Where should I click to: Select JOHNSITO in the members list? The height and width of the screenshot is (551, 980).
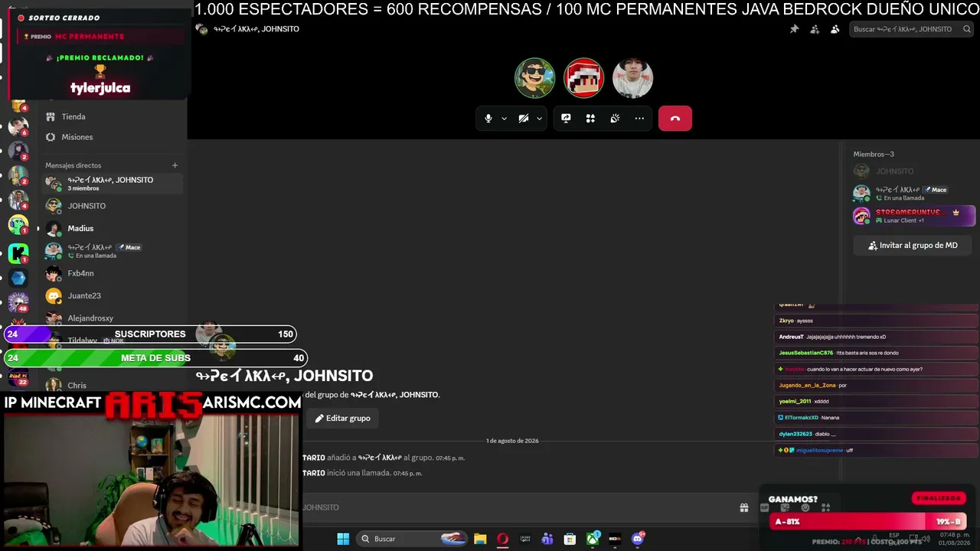click(914, 171)
